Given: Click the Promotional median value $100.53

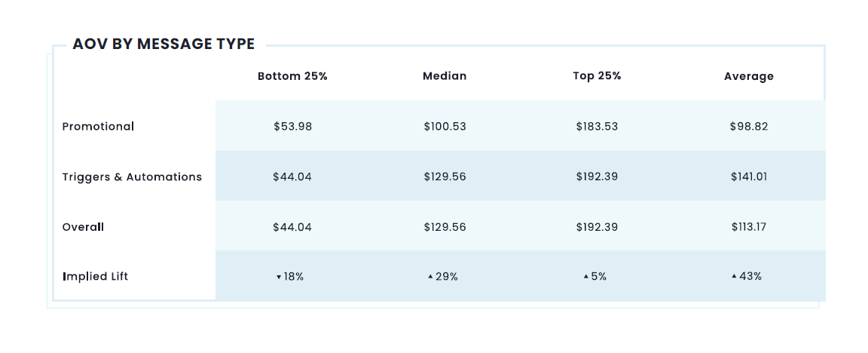Looking at the screenshot, I should [445, 127].
